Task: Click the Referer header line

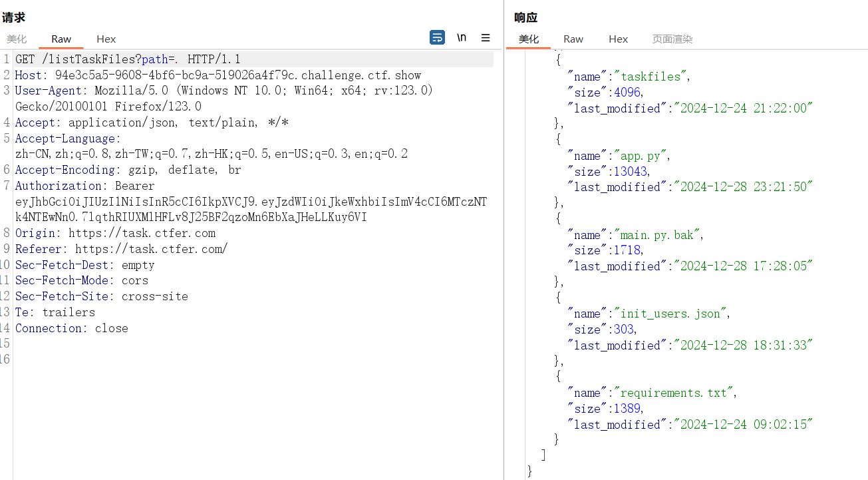Action: click(122, 249)
